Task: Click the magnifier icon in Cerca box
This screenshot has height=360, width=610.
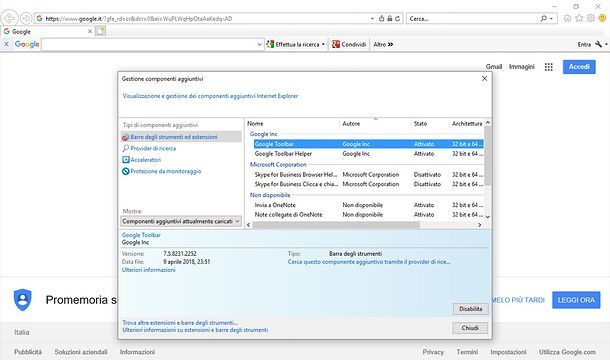Action: pos(543,18)
